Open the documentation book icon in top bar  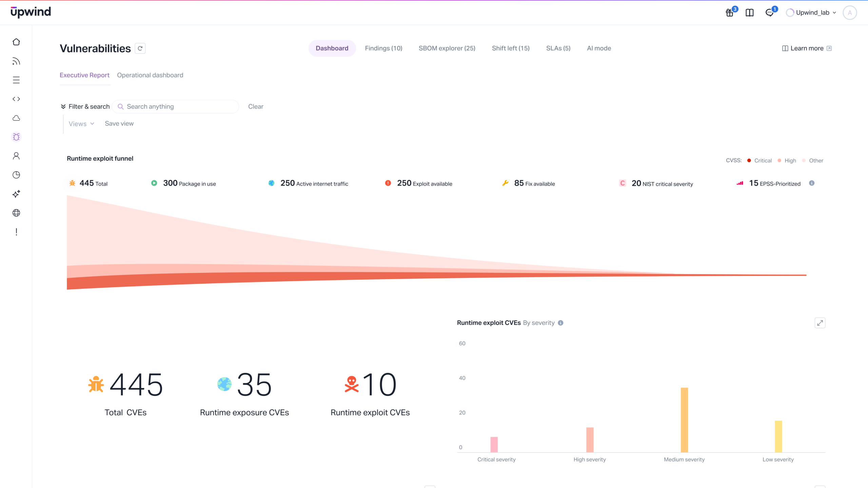click(x=749, y=13)
